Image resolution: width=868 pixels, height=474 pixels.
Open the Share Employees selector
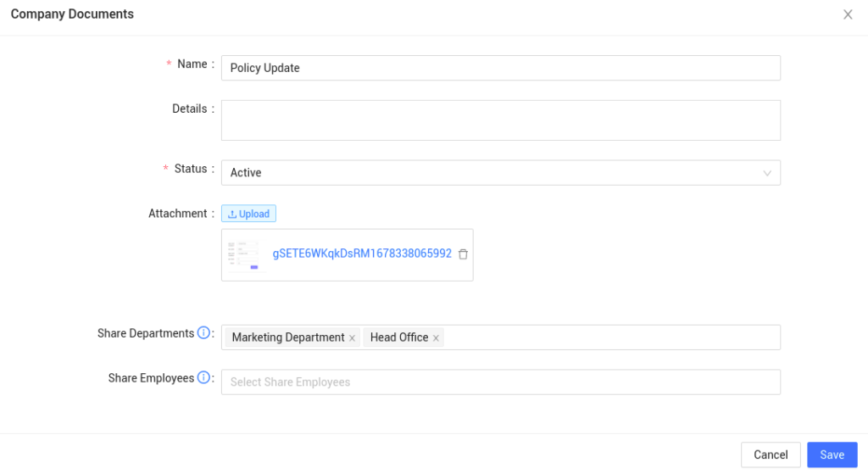coord(500,382)
